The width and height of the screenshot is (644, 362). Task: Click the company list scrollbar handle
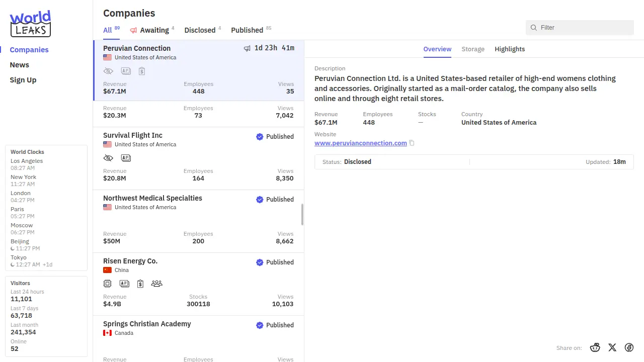[302, 215]
